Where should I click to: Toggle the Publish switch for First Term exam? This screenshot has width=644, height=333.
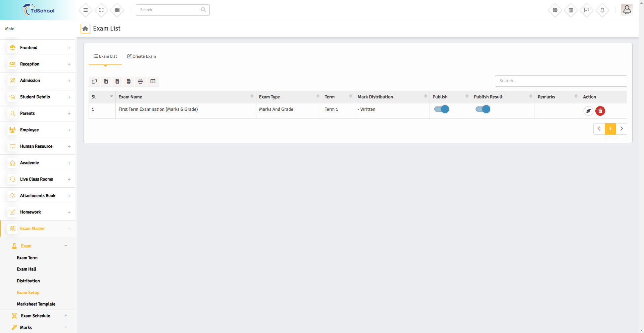pos(441,109)
